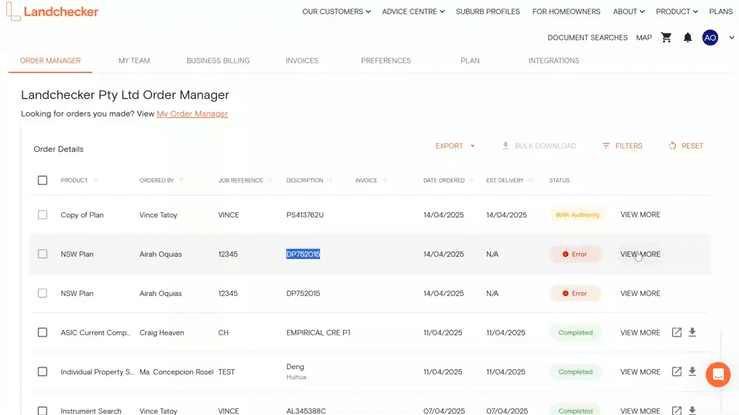Open the notifications bell
Viewport: 739px width, 415px height.
click(x=688, y=37)
